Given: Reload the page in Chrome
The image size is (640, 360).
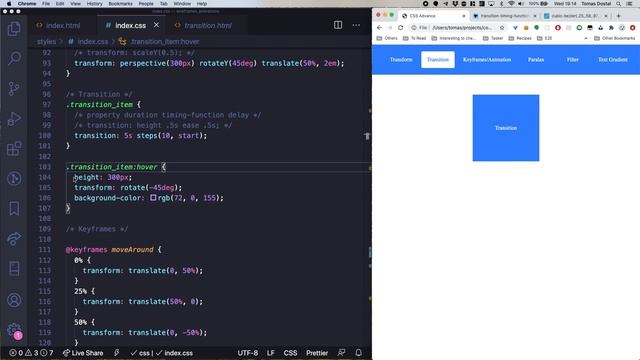Looking at the screenshot, I should (400, 28).
